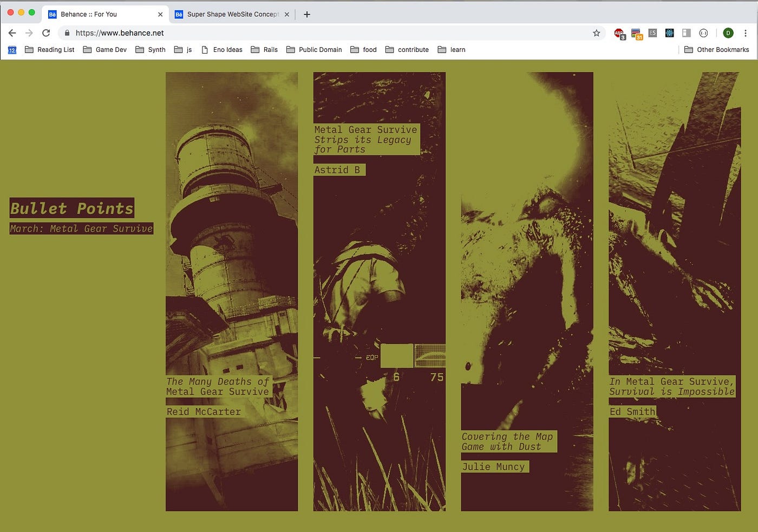The image size is (758, 532).
Task: Open a new browser tab
Action: pos(307,15)
